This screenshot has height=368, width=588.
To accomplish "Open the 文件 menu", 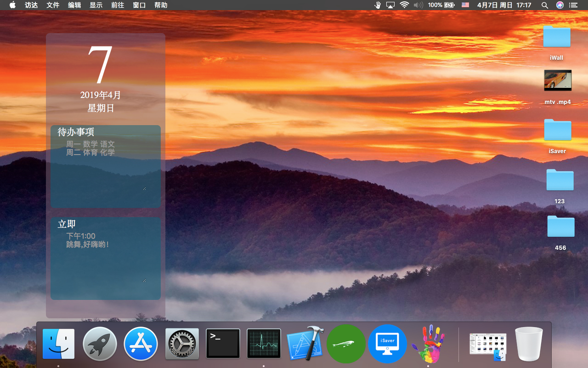I will click(x=53, y=5).
